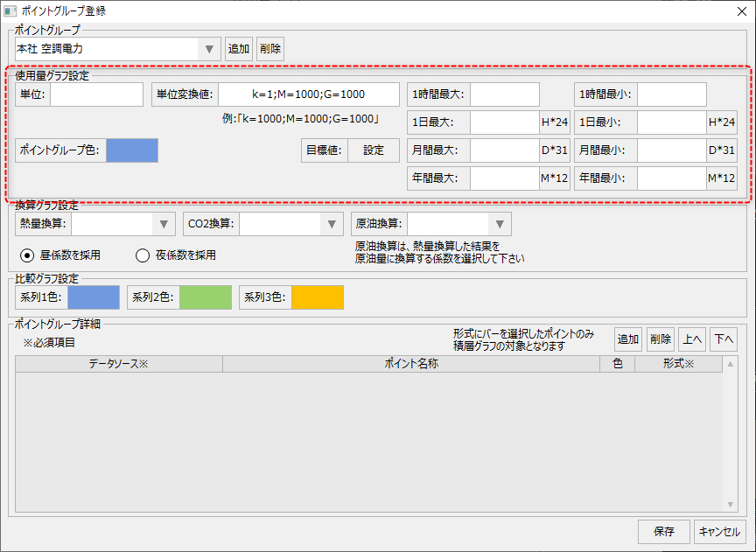Select the 夜係数を採用 option
The height and width of the screenshot is (552, 756).
click(141, 255)
